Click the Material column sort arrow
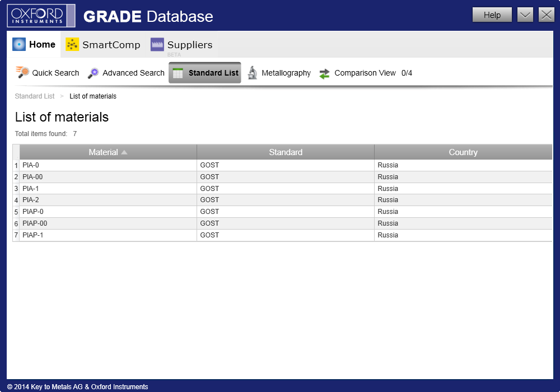 coord(124,152)
